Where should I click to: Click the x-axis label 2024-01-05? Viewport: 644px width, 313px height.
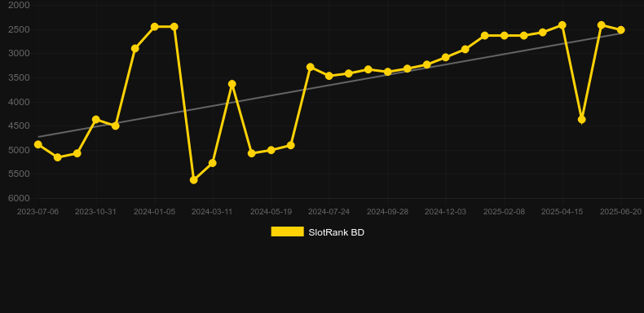pyautogui.click(x=154, y=212)
